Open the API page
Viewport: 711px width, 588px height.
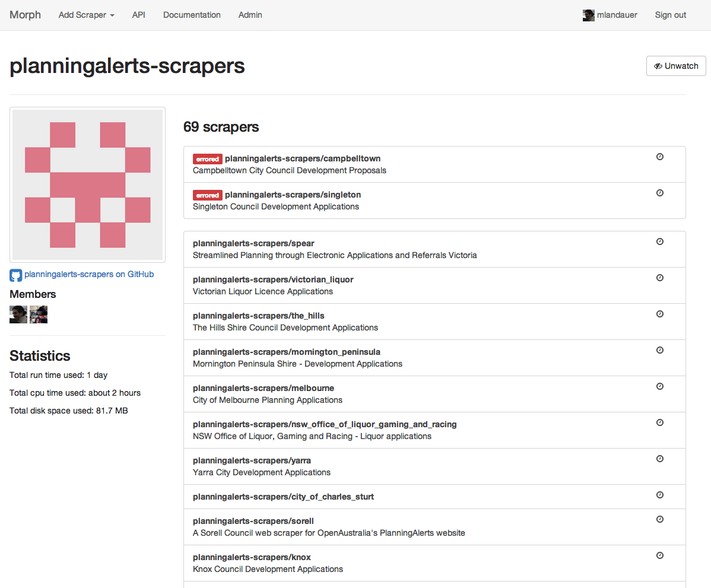[x=139, y=15]
